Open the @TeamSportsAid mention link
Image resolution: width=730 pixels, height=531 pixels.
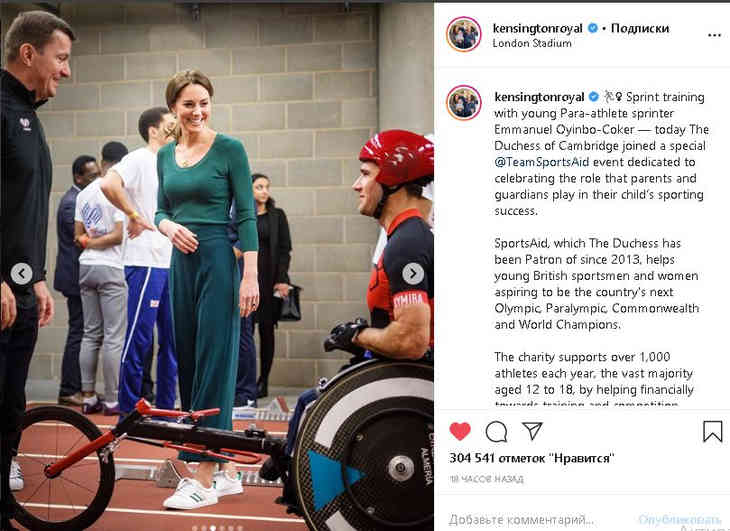(541, 162)
